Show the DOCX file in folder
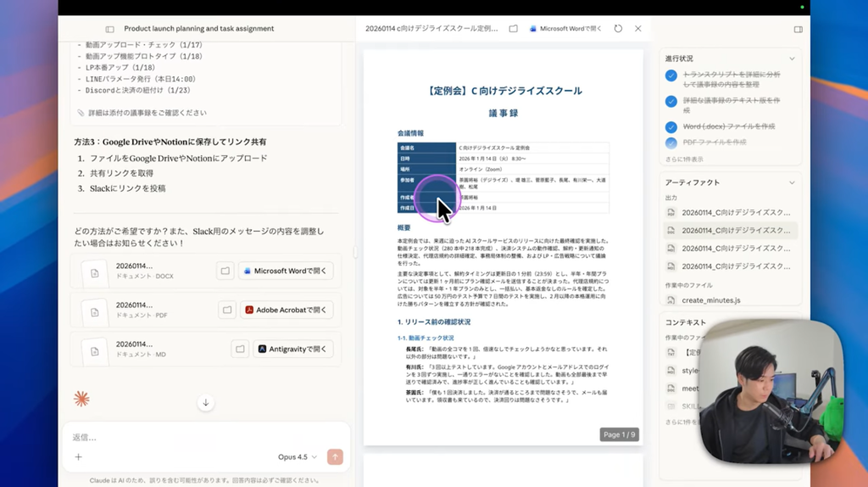This screenshot has height=487, width=868. (x=225, y=271)
